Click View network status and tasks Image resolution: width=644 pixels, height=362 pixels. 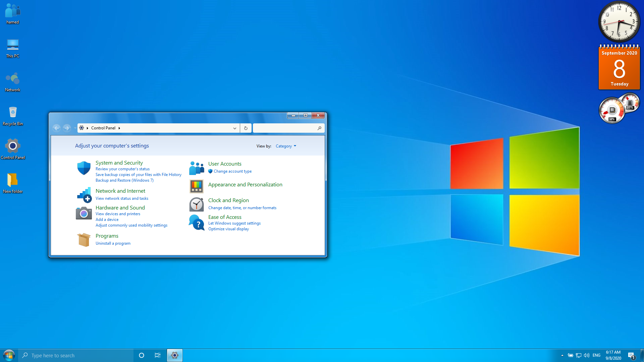click(122, 198)
